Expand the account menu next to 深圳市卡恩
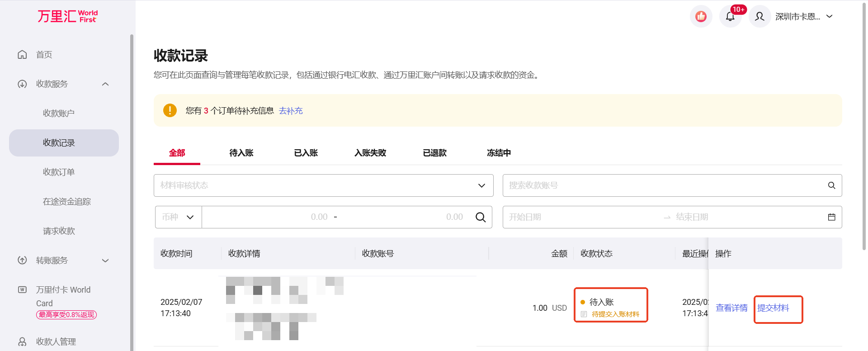Screen dimensions: 868x351 coord(830,17)
